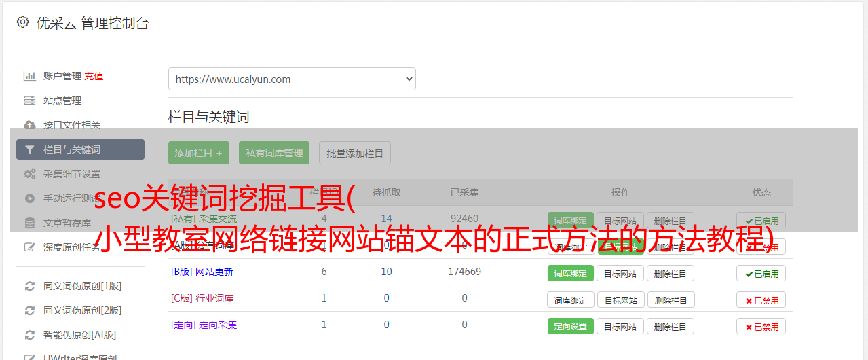This screenshot has width=868, height=360.
Task: Click the 已采集 value 92460
Action: coord(464,219)
